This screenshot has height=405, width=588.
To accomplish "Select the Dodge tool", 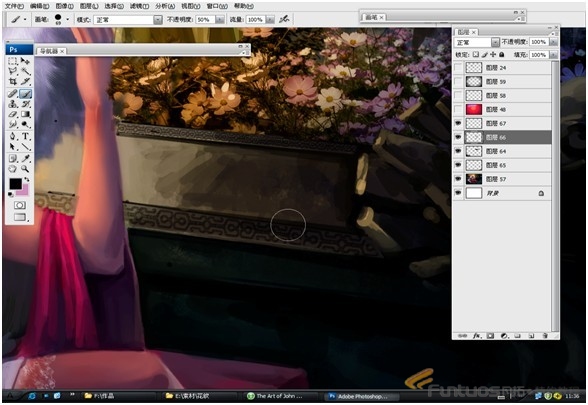I will (x=25, y=124).
